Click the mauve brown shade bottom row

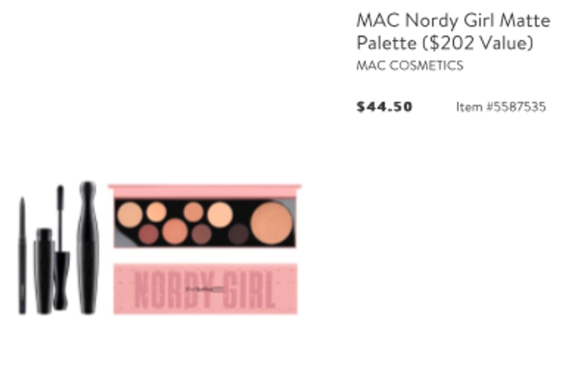(202, 234)
